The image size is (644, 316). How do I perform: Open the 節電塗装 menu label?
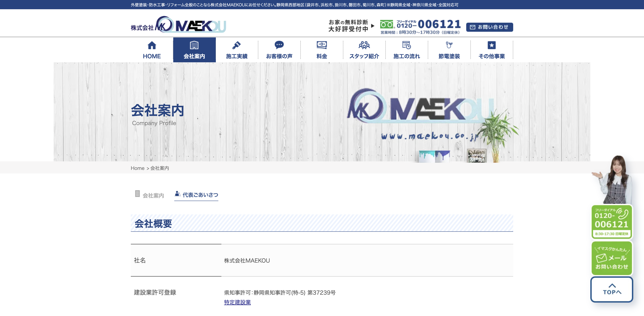pyautogui.click(x=449, y=56)
